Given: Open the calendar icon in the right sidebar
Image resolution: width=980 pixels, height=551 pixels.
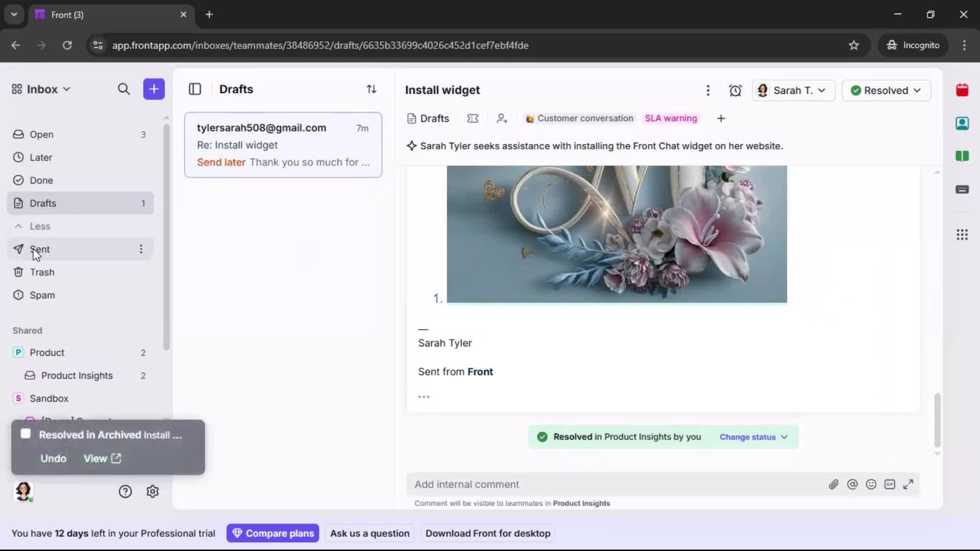Looking at the screenshot, I should (x=963, y=90).
